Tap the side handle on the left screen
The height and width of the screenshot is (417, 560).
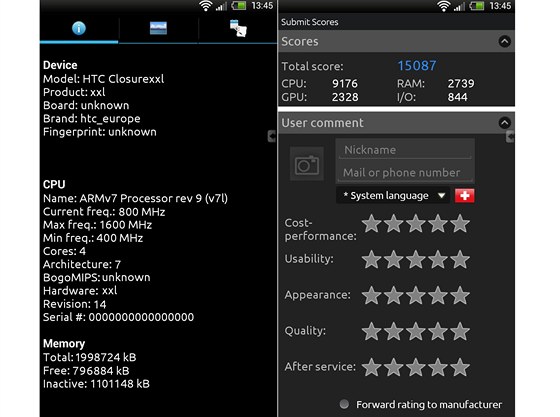click(272, 136)
